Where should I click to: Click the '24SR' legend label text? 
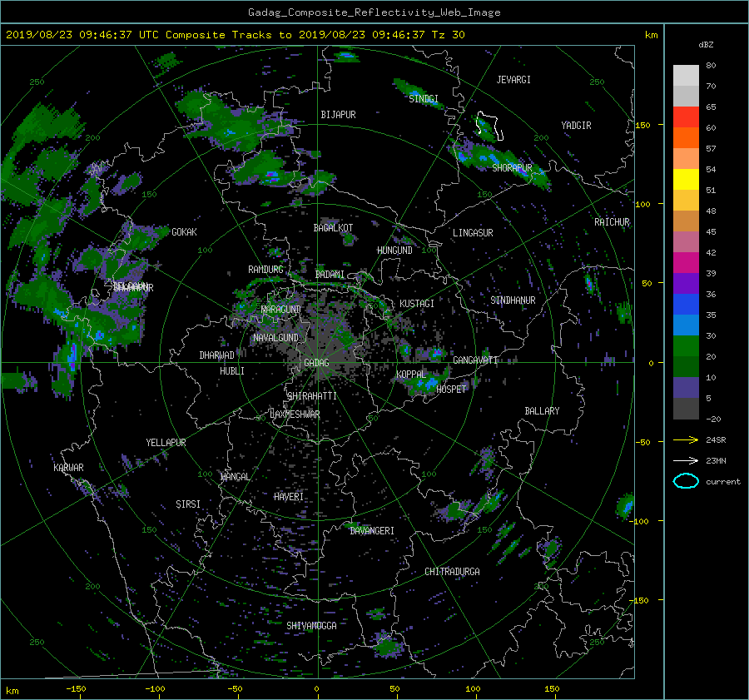tap(716, 439)
